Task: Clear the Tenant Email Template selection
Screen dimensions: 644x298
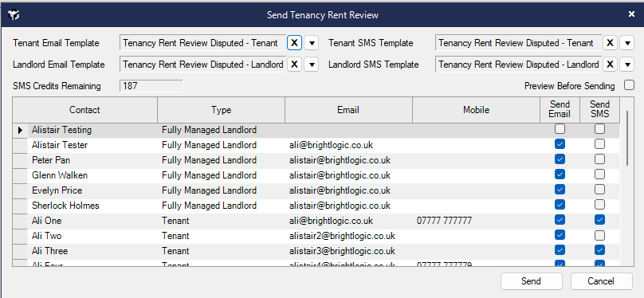Action: coord(294,43)
